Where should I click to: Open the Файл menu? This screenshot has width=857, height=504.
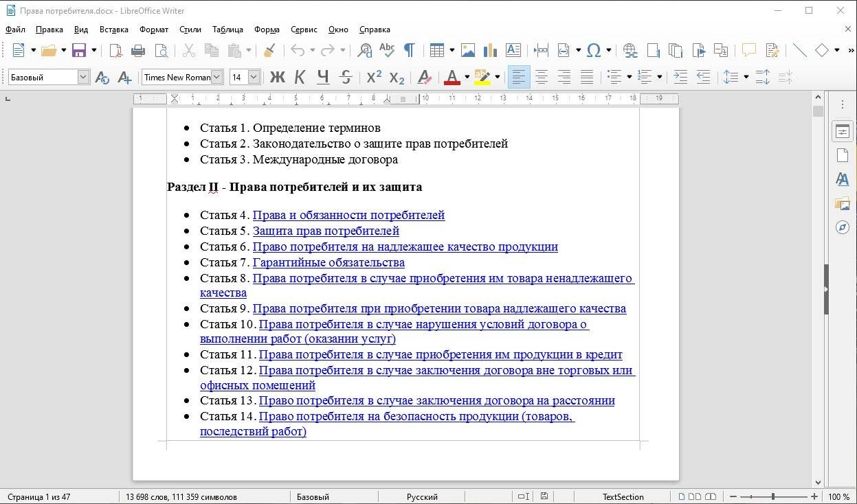click(x=15, y=30)
